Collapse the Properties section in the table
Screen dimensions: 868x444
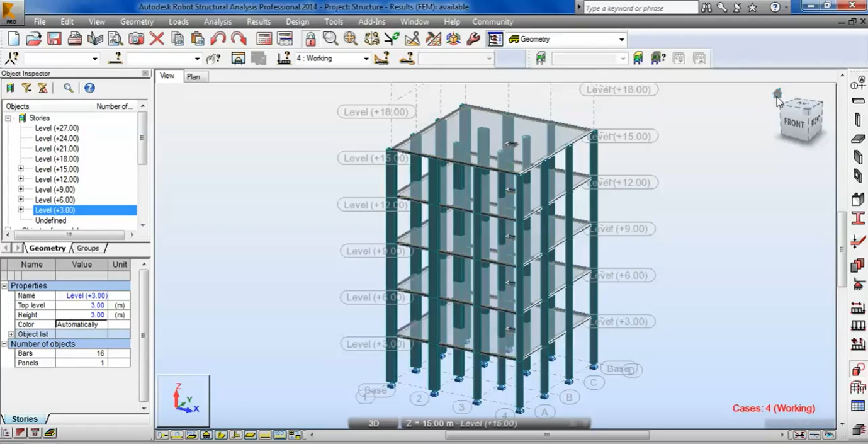coord(4,286)
